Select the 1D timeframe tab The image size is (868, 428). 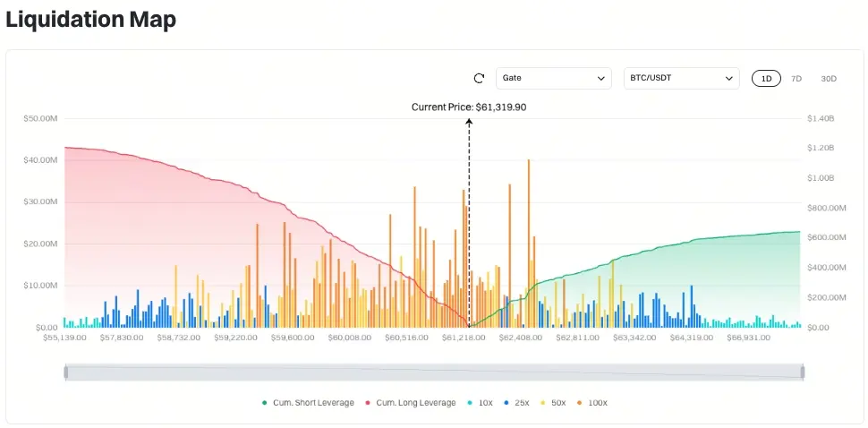766,79
